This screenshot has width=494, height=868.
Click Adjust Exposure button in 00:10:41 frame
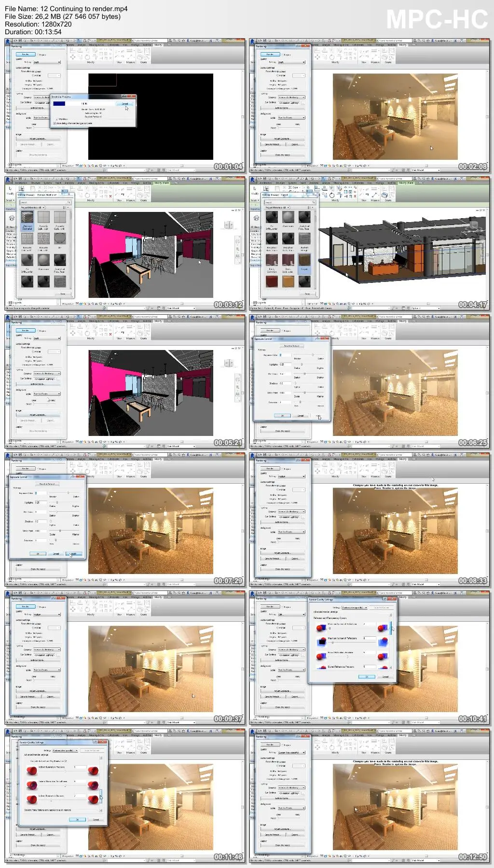(x=283, y=691)
